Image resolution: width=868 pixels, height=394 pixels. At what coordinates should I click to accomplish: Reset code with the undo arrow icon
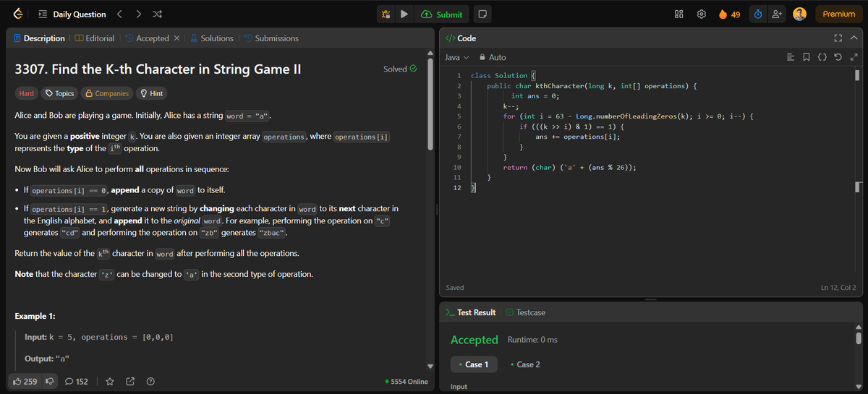click(839, 57)
